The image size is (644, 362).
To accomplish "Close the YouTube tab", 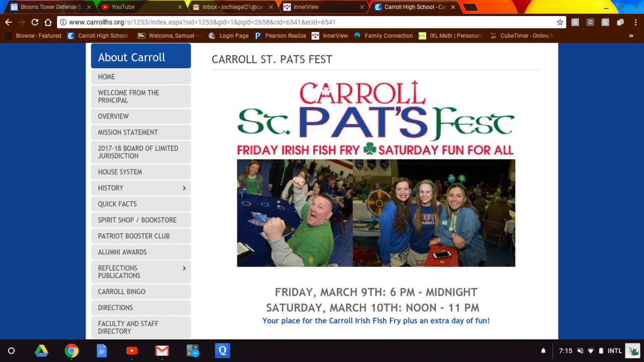I will [x=180, y=7].
